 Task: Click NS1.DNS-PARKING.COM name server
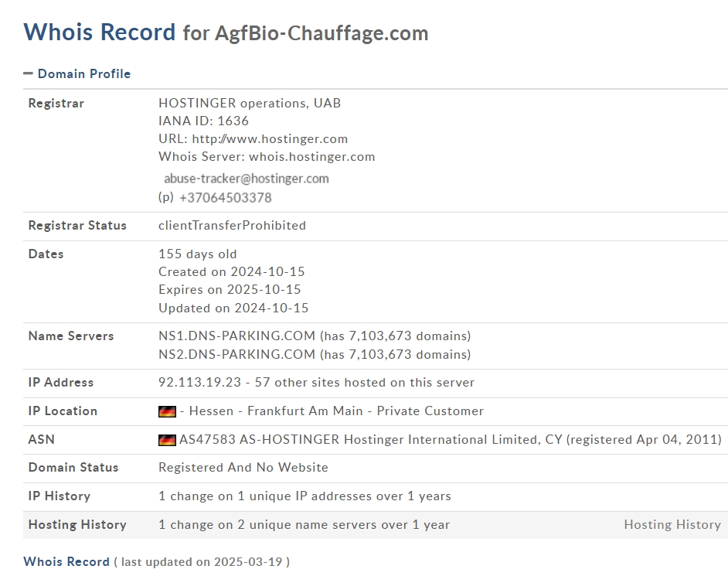pos(236,336)
